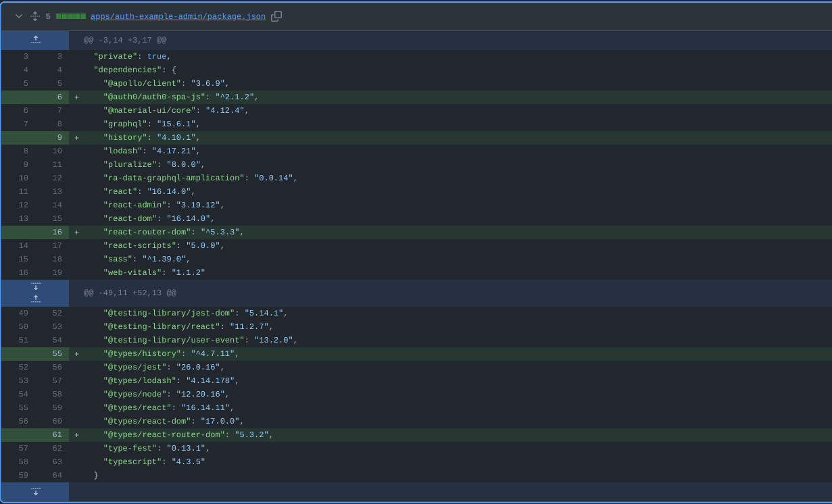Click the "sass": "^1.39.0" line
The image size is (832, 504).
coord(450,259)
